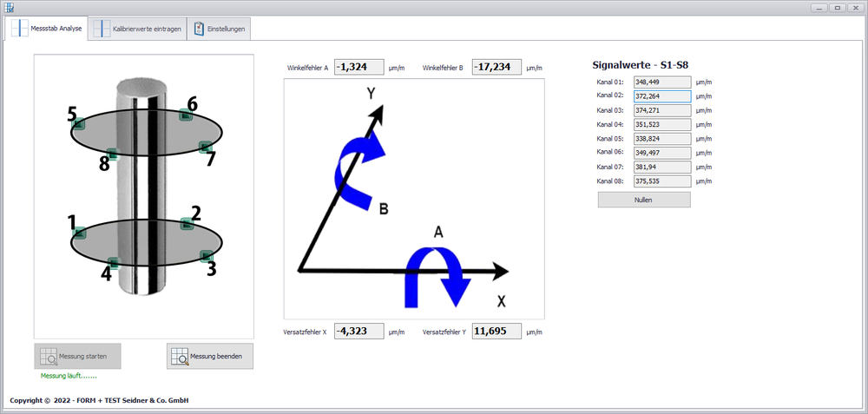The width and height of the screenshot is (868, 414).
Task: Click sensor marker 6 on upper ring
Action: pyautogui.click(x=185, y=115)
